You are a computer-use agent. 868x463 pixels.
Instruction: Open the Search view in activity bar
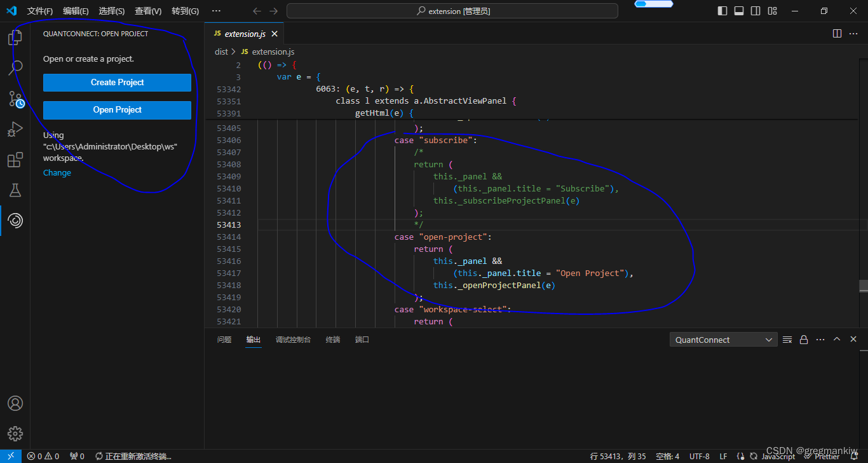(15, 67)
